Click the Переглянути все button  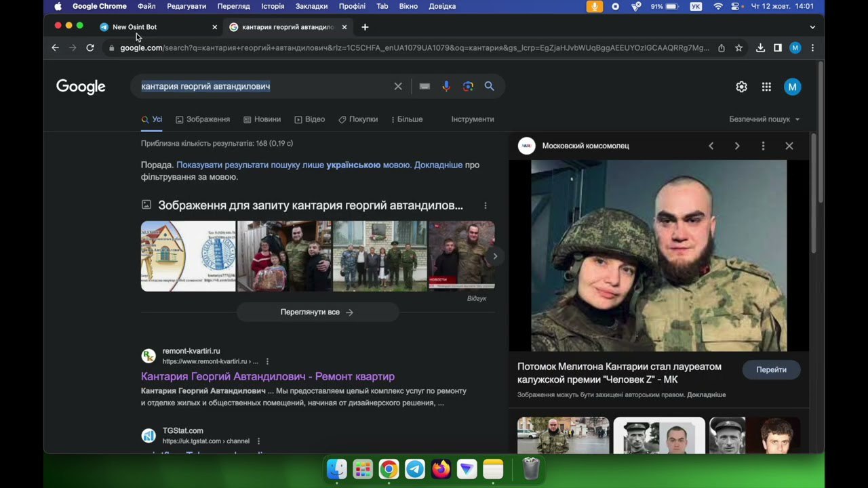tap(317, 312)
